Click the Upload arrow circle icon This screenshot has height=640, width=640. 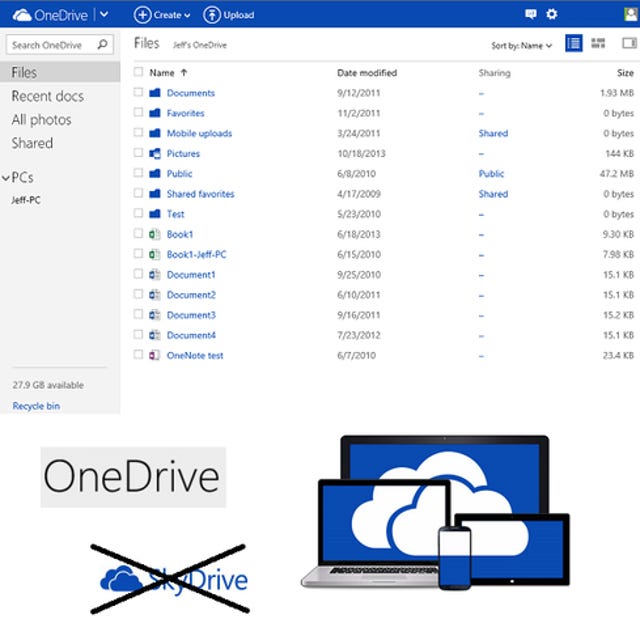pos(211,15)
